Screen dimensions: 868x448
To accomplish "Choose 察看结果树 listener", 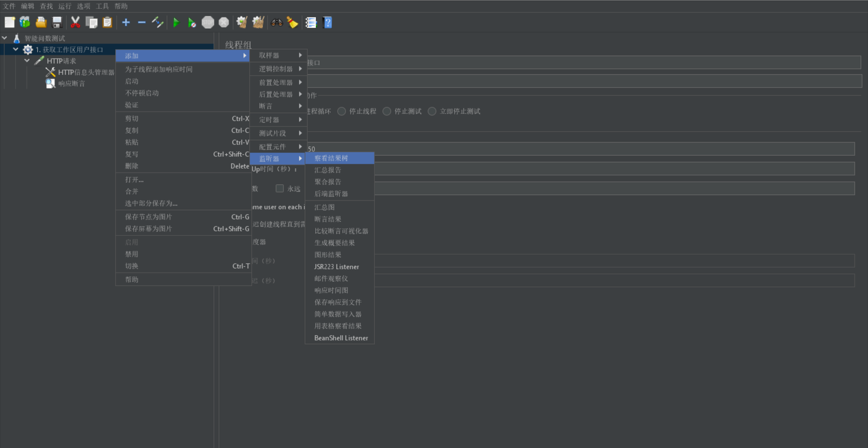I will [x=340, y=158].
